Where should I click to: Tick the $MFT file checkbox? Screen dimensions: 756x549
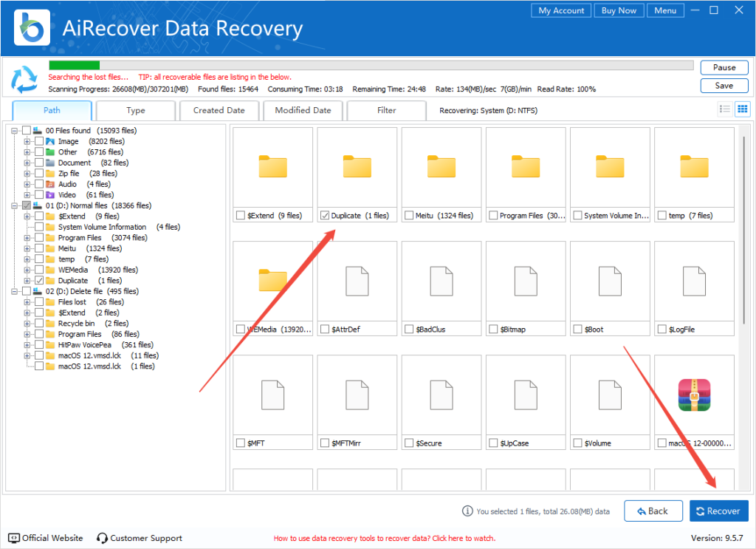241,443
